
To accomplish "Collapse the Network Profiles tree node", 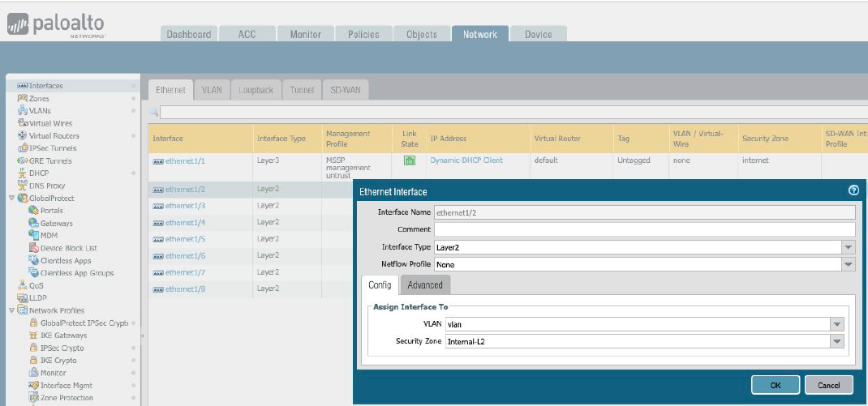I will (11, 310).
